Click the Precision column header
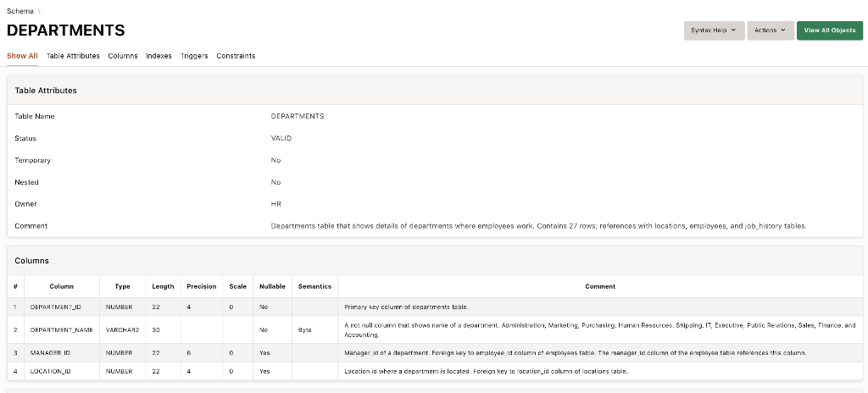The height and width of the screenshot is (393, 868). coord(202,287)
